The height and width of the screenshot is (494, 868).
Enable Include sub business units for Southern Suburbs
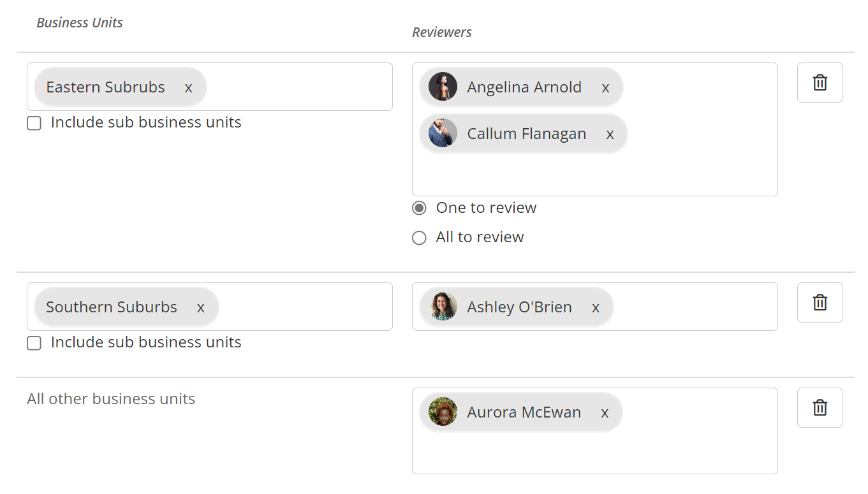(34, 343)
